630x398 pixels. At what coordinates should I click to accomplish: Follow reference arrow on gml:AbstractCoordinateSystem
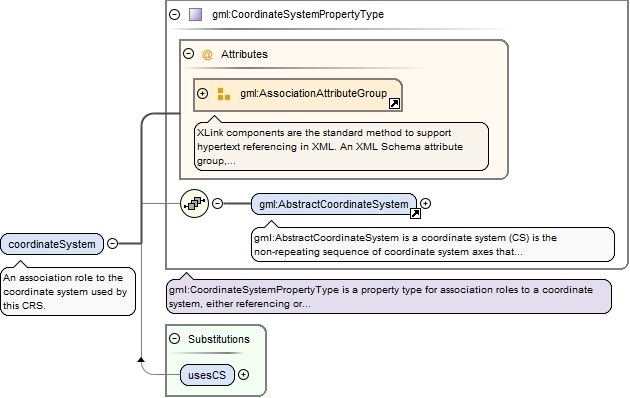(x=415, y=213)
